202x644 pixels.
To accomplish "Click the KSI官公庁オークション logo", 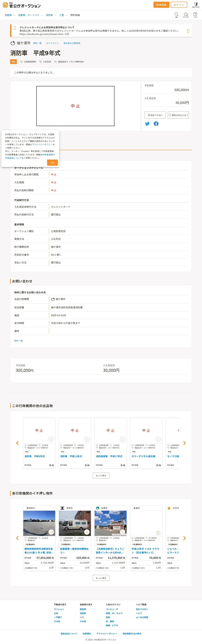I will pyautogui.click(x=22, y=5).
